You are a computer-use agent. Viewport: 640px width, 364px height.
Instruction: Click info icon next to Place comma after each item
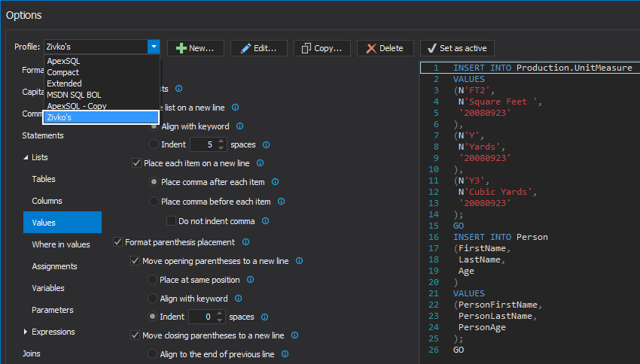(x=275, y=182)
